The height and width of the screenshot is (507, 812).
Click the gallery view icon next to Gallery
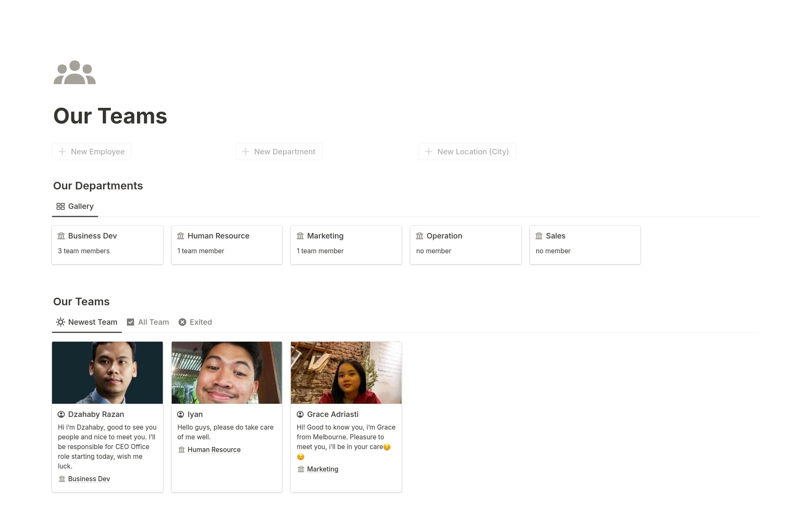(60, 206)
